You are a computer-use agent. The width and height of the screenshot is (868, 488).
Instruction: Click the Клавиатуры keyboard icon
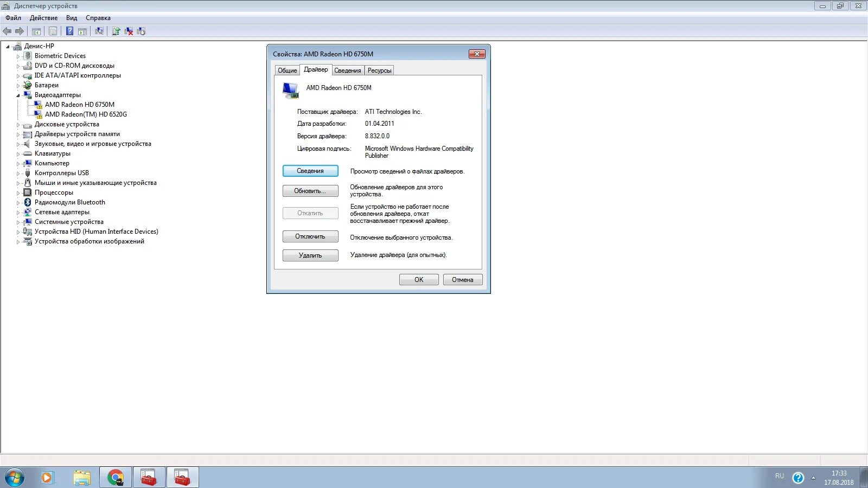tap(28, 153)
